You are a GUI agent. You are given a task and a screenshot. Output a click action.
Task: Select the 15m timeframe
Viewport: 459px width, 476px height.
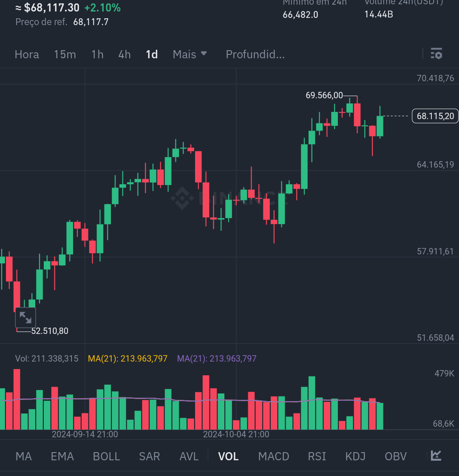tap(65, 54)
